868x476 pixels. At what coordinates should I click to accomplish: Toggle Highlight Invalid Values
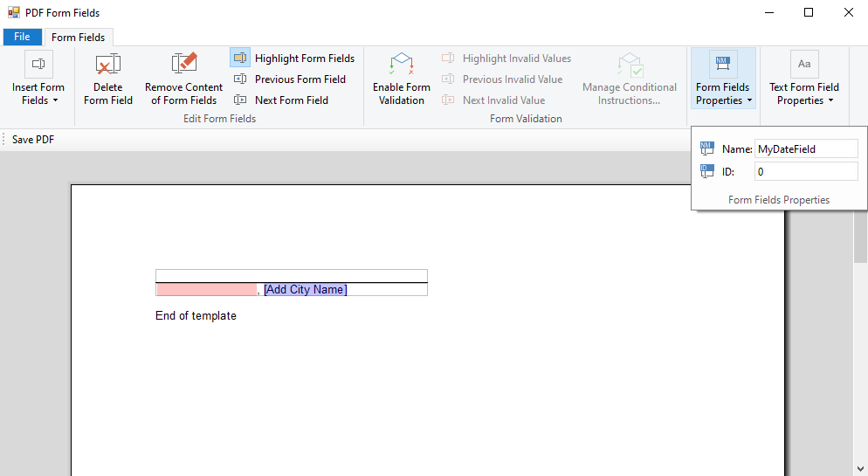(506, 59)
